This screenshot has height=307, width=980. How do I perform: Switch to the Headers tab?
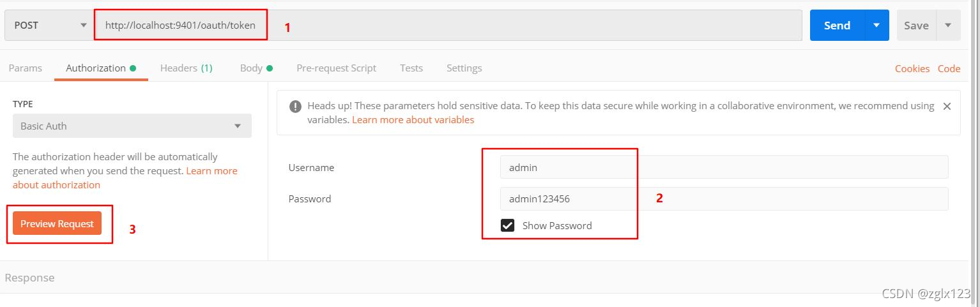click(186, 68)
